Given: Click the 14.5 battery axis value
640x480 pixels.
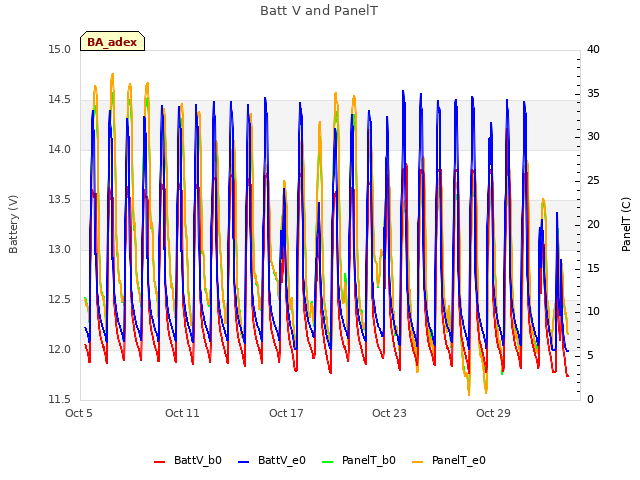Looking at the screenshot, I should (60, 100).
